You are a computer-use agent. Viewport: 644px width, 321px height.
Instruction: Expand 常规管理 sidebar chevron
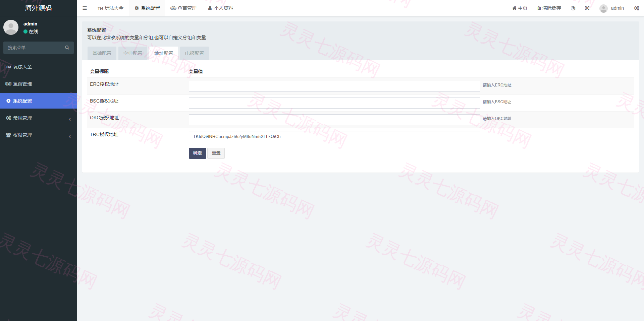click(70, 119)
